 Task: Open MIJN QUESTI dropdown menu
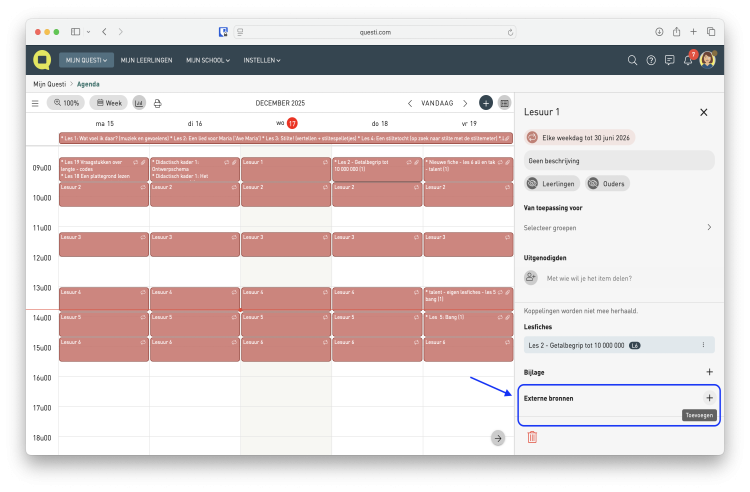click(87, 60)
